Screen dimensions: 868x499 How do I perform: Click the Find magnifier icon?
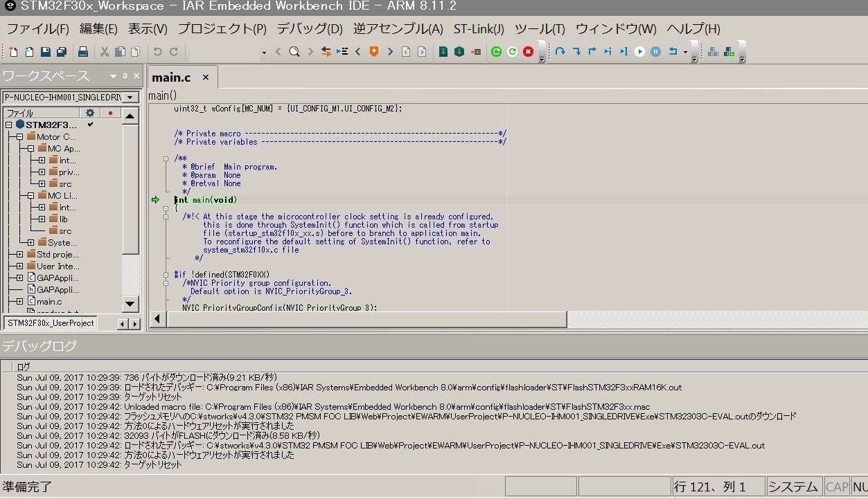point(294,52)
